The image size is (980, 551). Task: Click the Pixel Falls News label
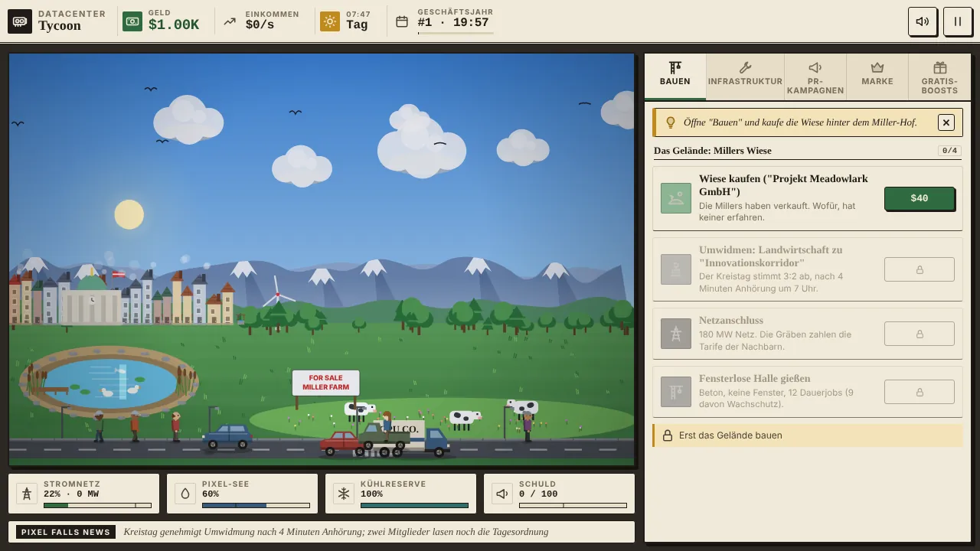(x=66, y=532)
